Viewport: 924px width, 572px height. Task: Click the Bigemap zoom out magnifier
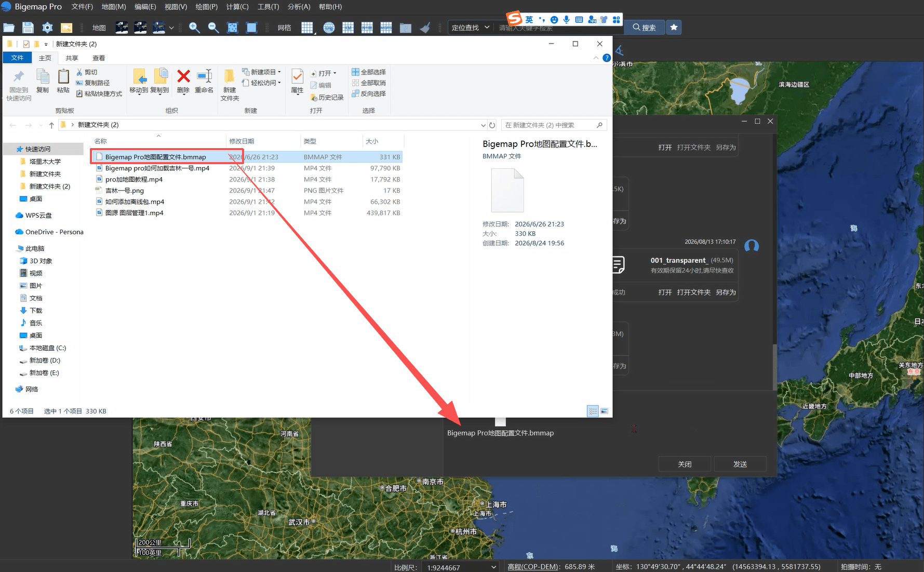[213, 28]
